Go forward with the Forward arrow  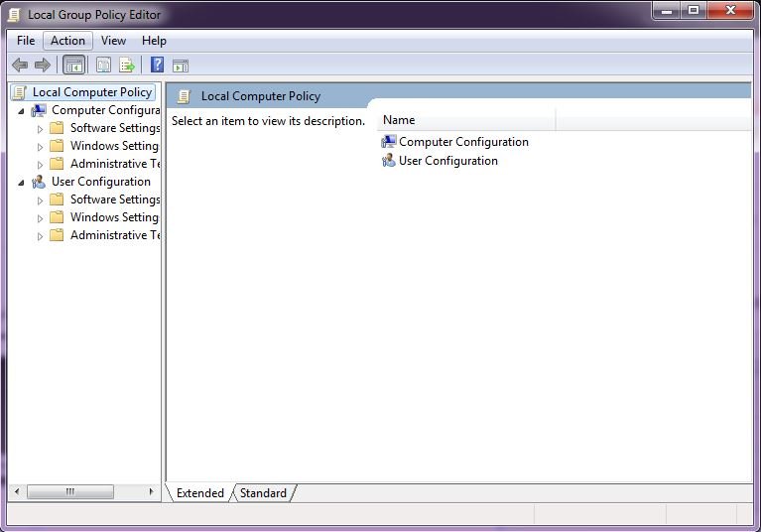43,65
